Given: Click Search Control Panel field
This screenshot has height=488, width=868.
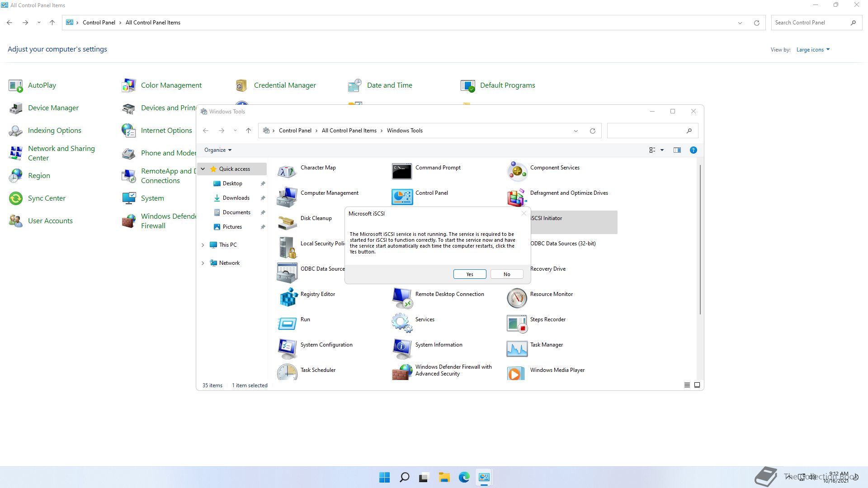Looking at the screenshot, I should pos(816,23).
